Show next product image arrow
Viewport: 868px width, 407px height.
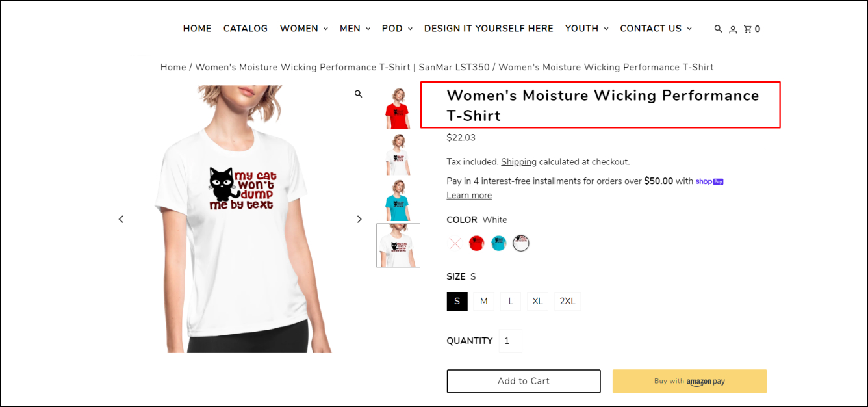tap(359, 219)
